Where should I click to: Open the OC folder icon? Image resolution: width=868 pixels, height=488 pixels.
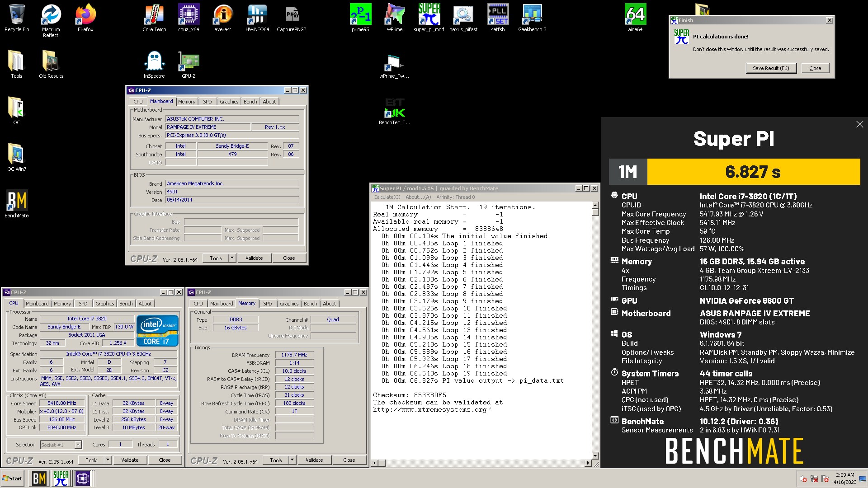click(x=17, y=111)
